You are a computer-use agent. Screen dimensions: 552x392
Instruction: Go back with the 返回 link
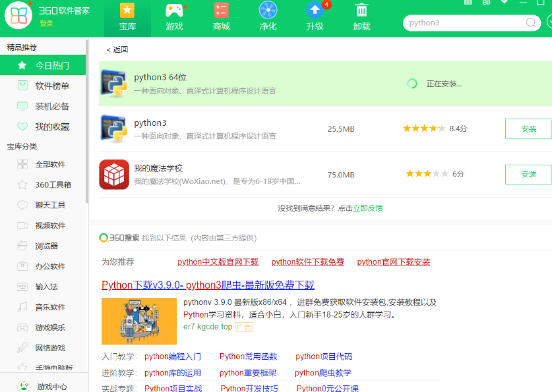point(117,49)
